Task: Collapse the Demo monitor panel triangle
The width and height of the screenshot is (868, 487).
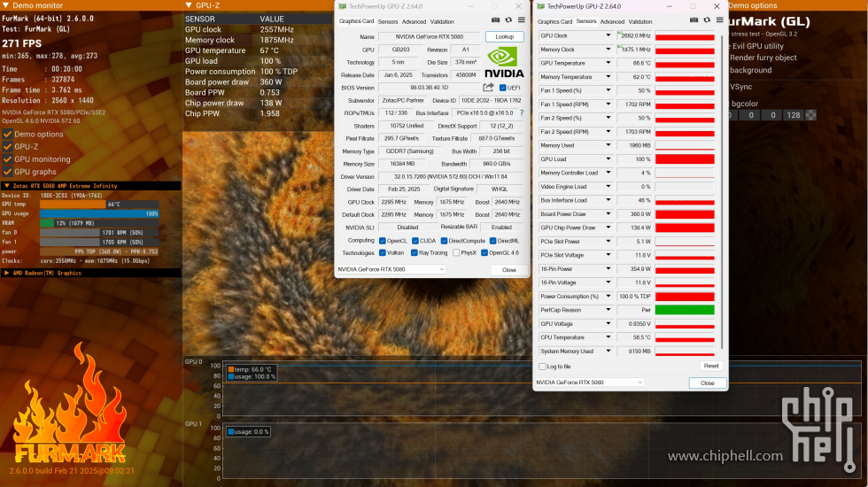Action: coord(5,5)
